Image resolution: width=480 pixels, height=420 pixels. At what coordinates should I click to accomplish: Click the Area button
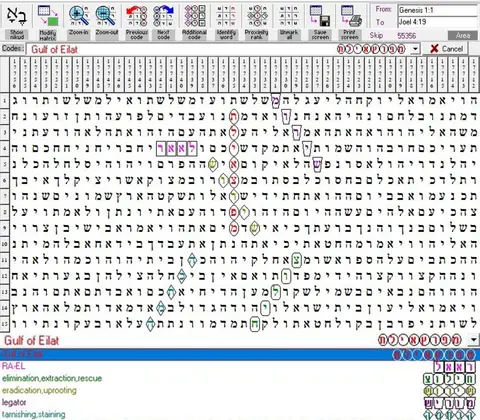pyautogui.click(x=463, y=35)
